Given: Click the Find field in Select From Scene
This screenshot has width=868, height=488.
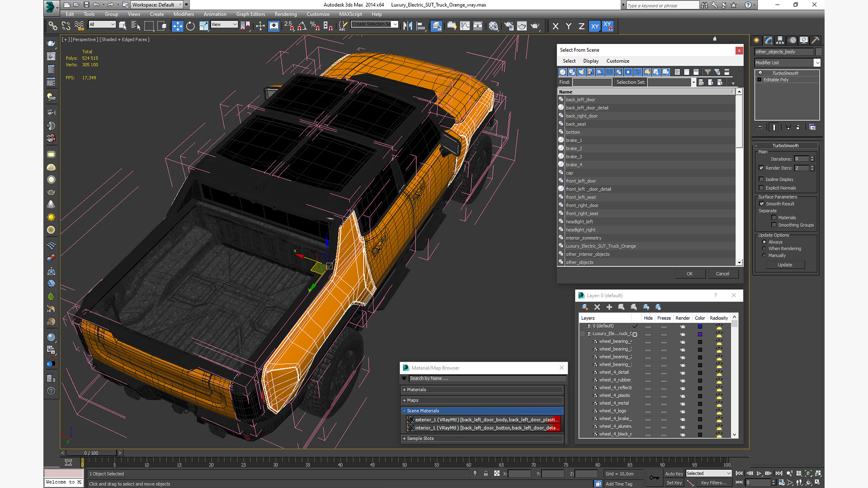Looking at the screenshot, I should (592, 82).
